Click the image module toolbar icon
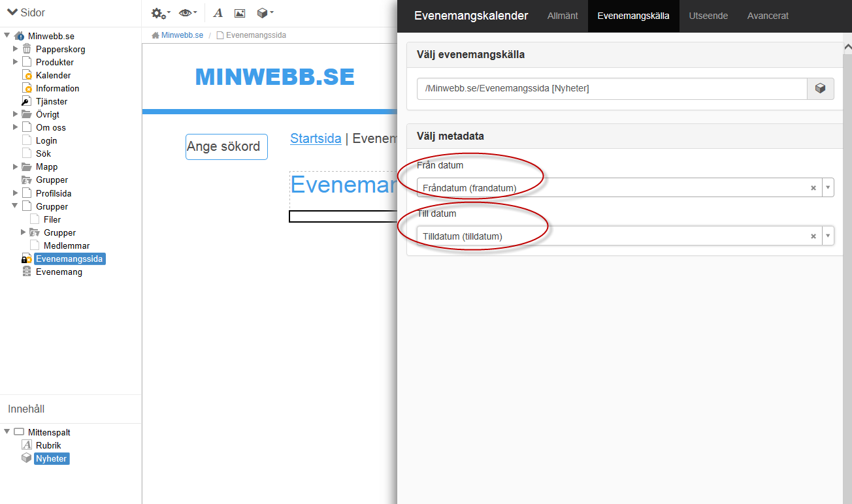 (240, 13)
